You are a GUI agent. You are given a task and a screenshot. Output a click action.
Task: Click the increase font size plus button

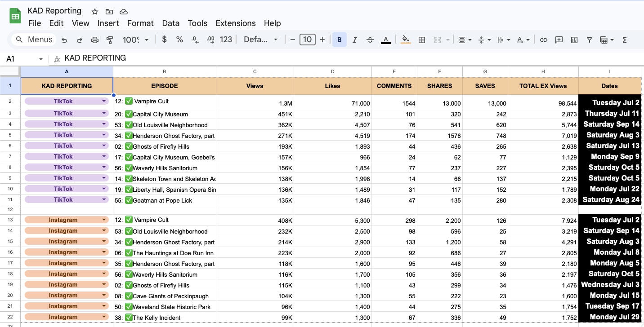coord(322,40)
